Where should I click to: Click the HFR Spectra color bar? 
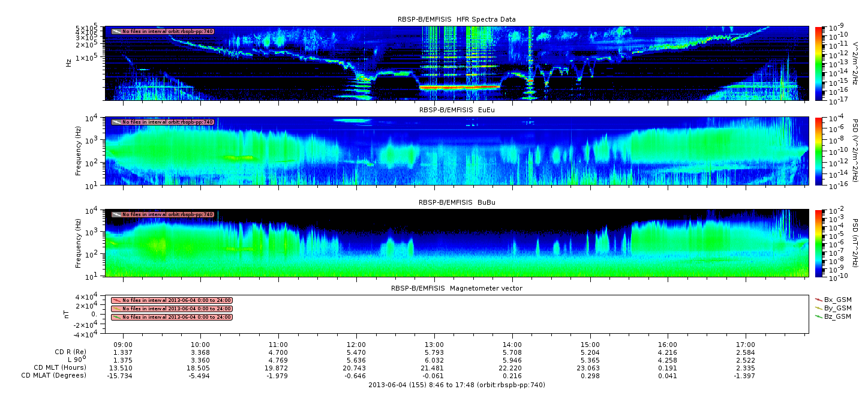pyautogui.click(x=819, y=63)
